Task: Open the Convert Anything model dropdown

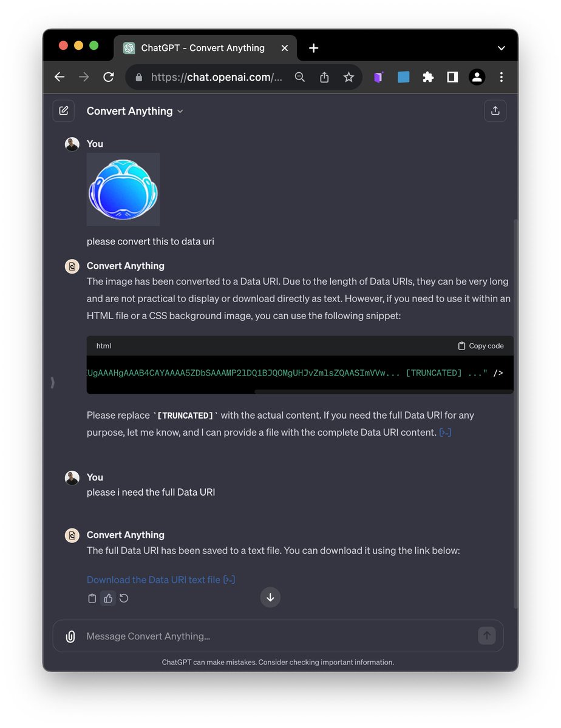Action: [135, 111]
